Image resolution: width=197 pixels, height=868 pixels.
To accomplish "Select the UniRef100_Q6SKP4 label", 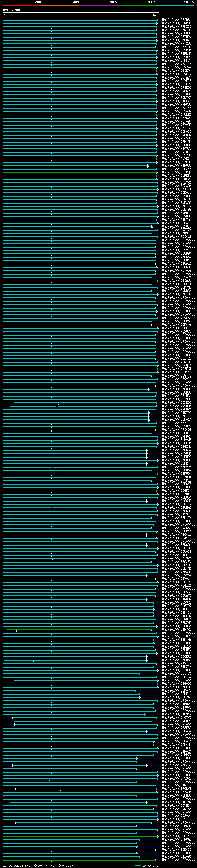I will click(x=176, y=71).
